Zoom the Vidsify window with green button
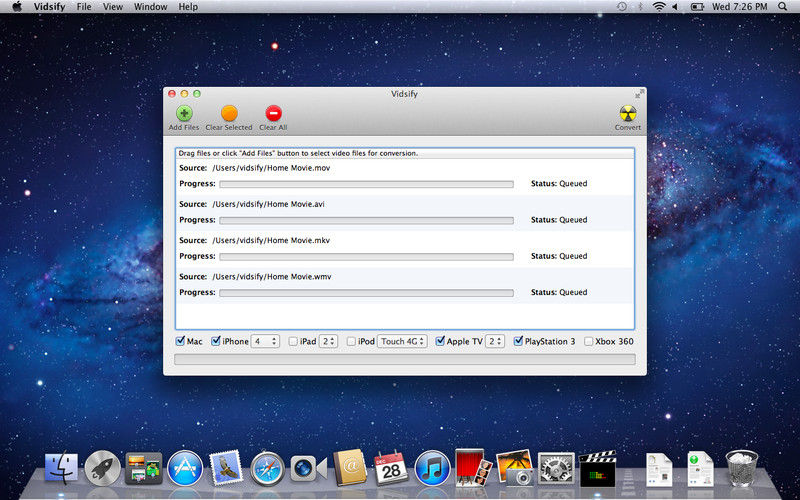 click(x=196, y=94)
